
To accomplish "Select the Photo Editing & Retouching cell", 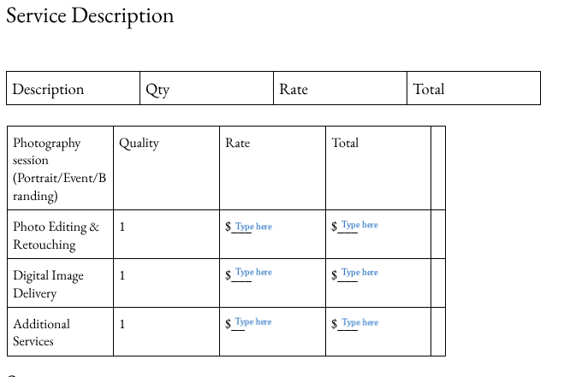I will 56,235.
